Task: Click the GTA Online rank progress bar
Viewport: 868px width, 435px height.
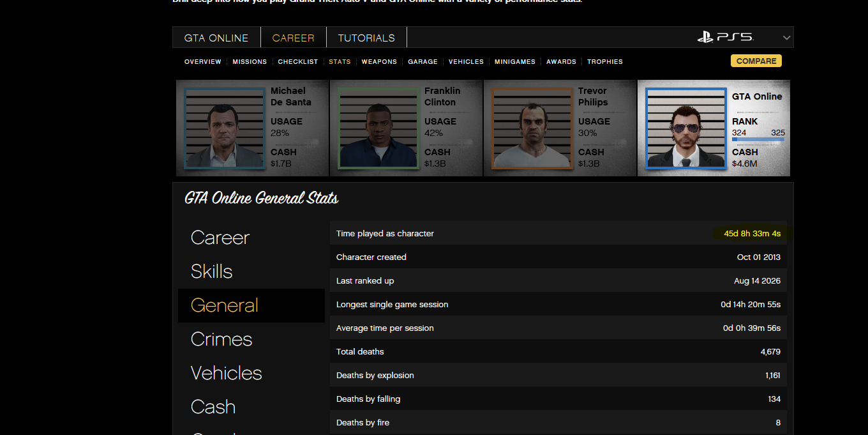Action: coord(758,139)
